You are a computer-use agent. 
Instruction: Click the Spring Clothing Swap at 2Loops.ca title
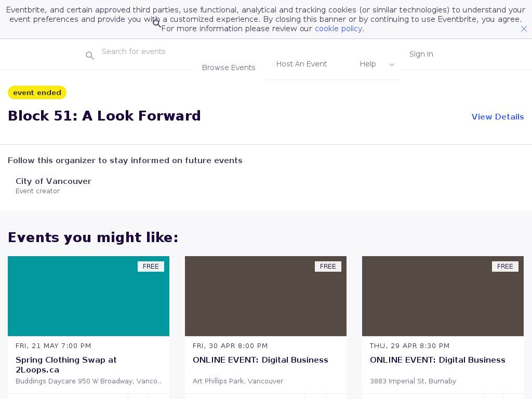click(66, 365)
